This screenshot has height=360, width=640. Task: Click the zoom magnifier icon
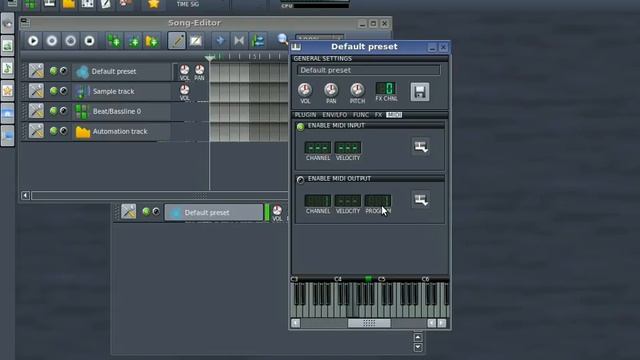282,39
